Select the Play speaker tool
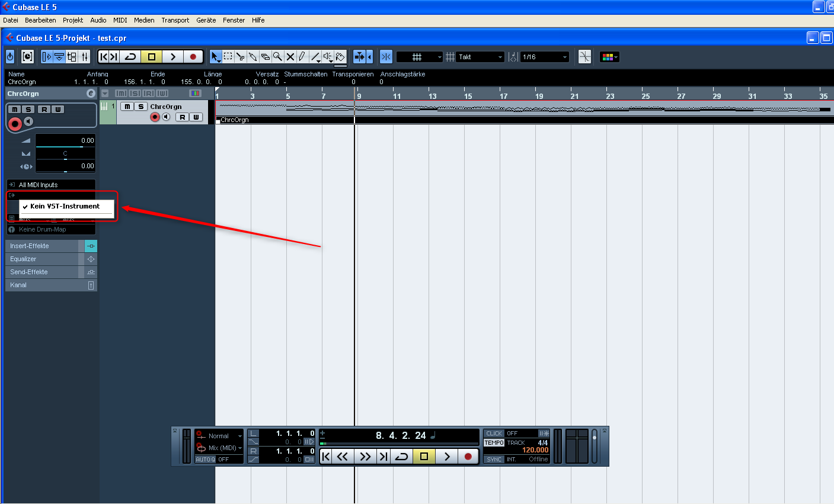The image size is (834, 504). (328, 57)
